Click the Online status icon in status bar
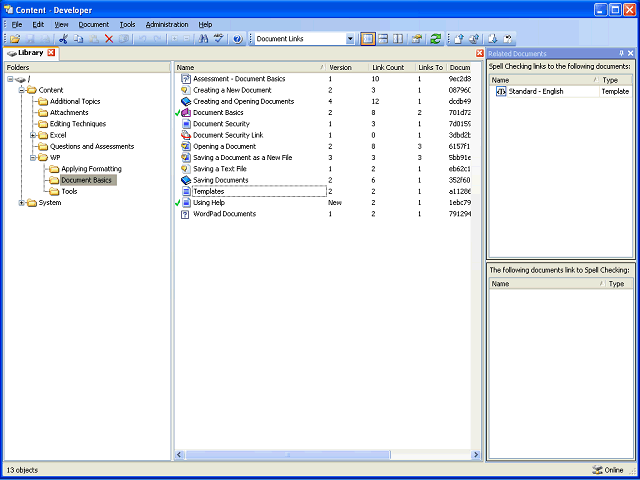Viewport: 640px width, 480px height. pyautogui.click(x=597, y=470)
